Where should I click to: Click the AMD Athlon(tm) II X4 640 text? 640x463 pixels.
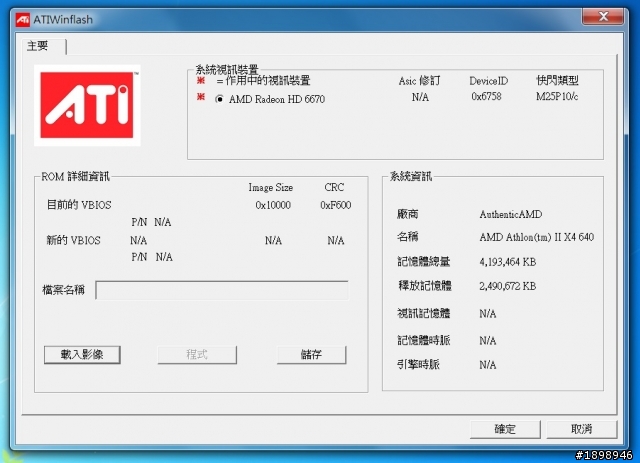pyautogui.click(x=536, y=237)
